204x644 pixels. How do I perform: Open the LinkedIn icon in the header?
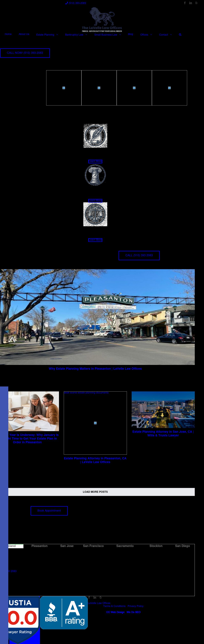coord(190,3)
